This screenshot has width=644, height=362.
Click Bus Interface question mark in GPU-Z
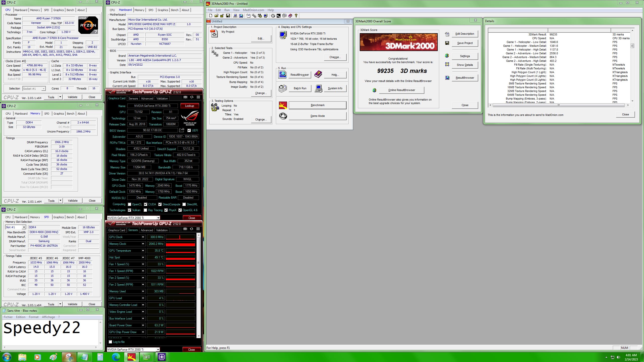click(198, 143)
